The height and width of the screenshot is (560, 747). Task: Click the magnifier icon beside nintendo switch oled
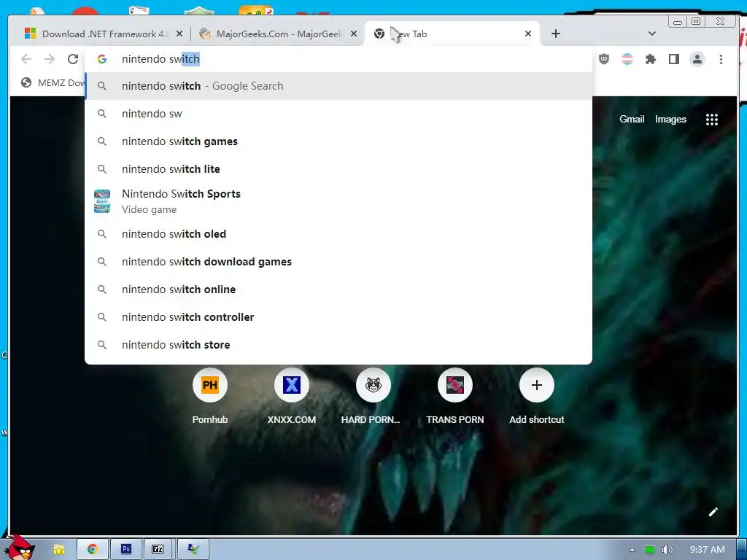click(101, 234)
